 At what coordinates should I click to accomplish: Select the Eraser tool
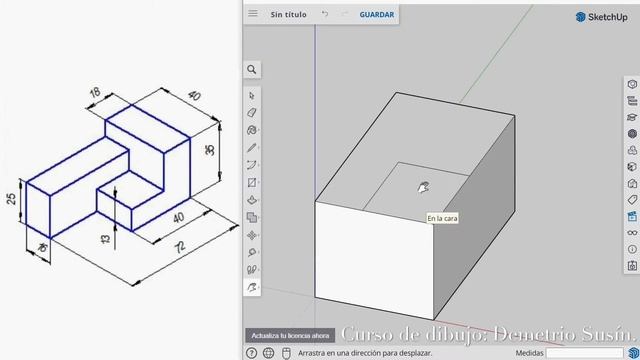pyautogui.click(x=252, y=113)
